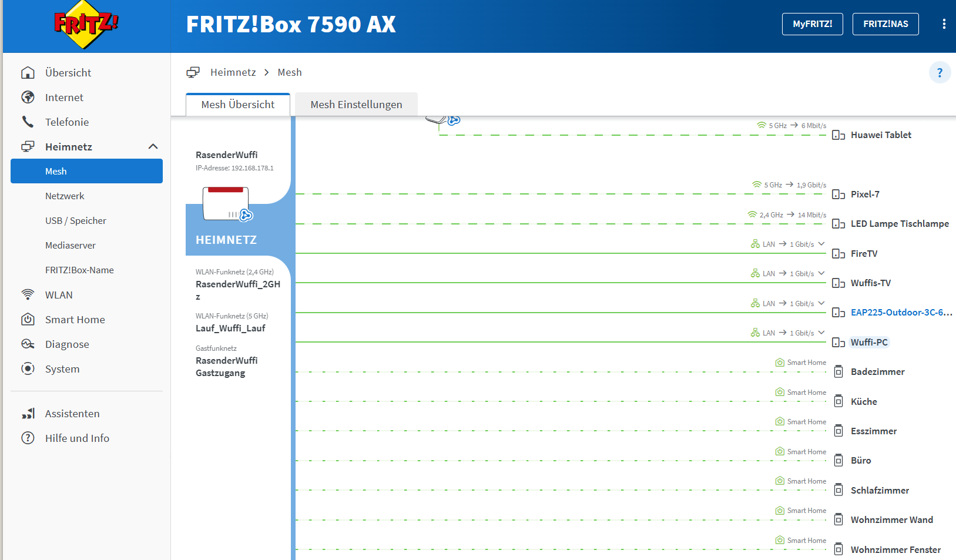Open the three-dot options menu

click(x=944, y=24)
